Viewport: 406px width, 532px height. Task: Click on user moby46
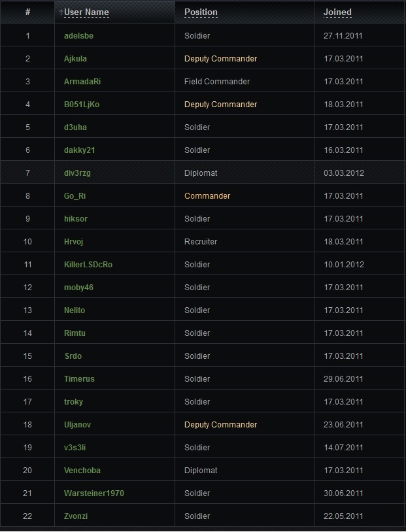(x=79, y=288)
